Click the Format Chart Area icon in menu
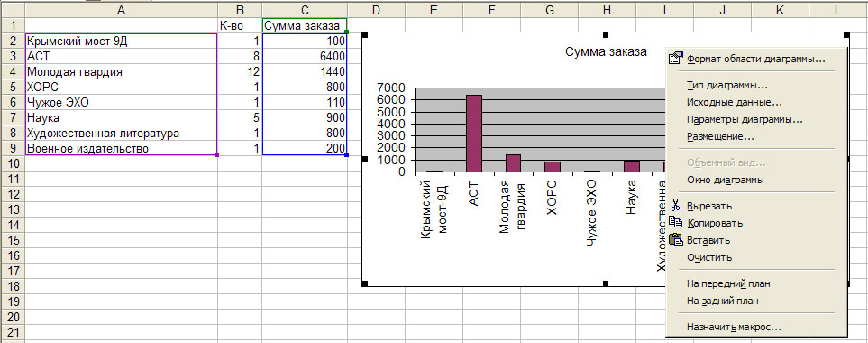 click(675, 59)
